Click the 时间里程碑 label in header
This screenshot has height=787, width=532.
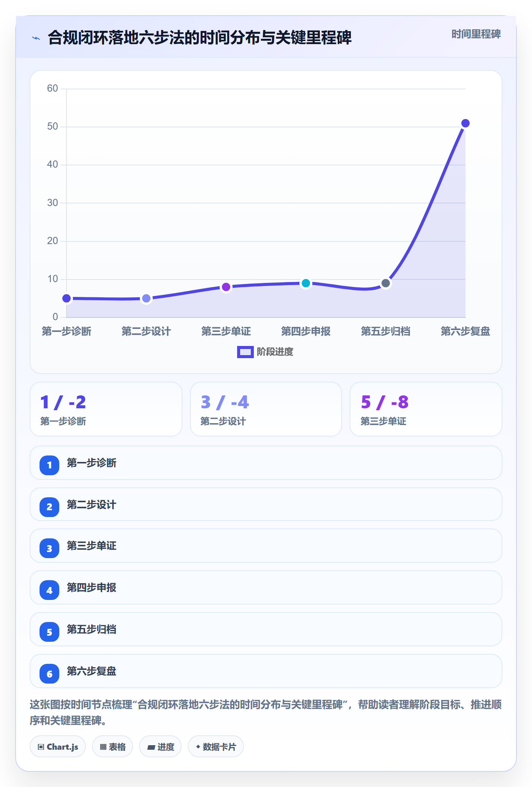[476, 34]
